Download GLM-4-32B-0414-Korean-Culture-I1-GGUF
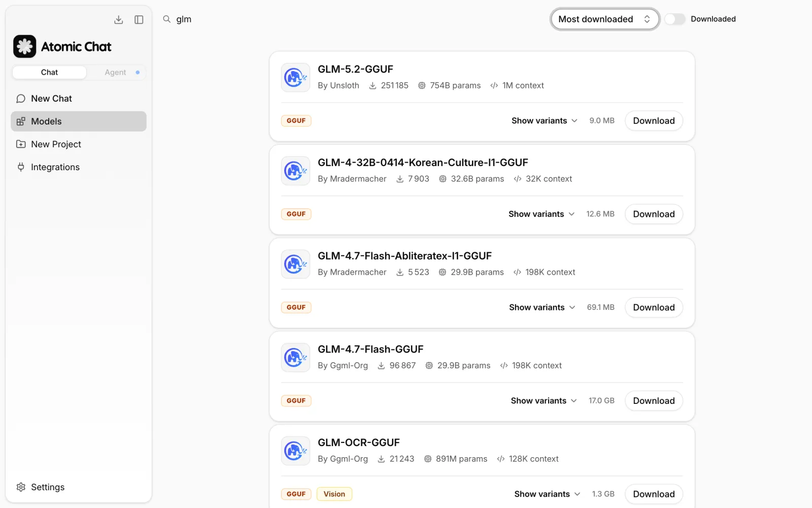The image size is (812, 508). (654, 214)
